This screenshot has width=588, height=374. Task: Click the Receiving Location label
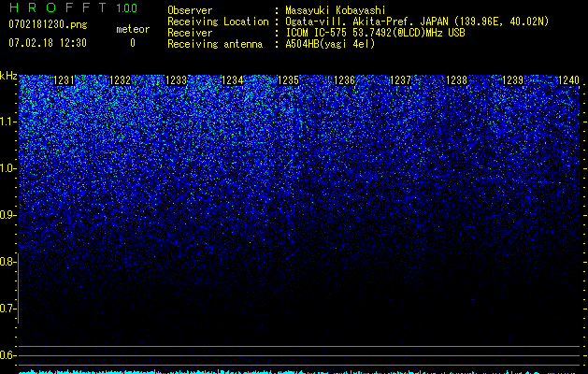click(218, 22)
